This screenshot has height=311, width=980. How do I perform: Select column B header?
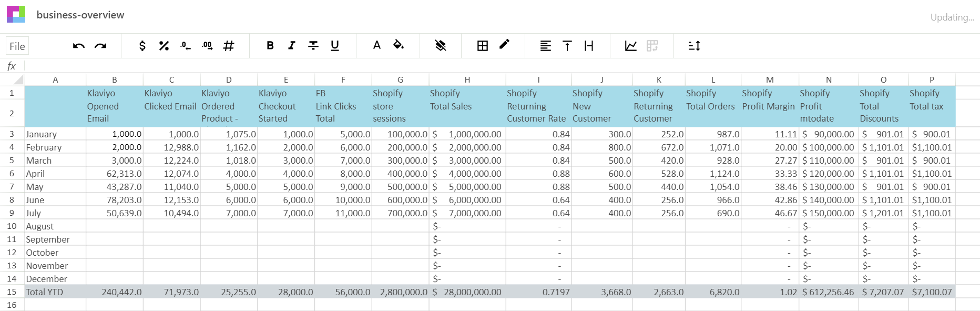[x=115, y=79]
